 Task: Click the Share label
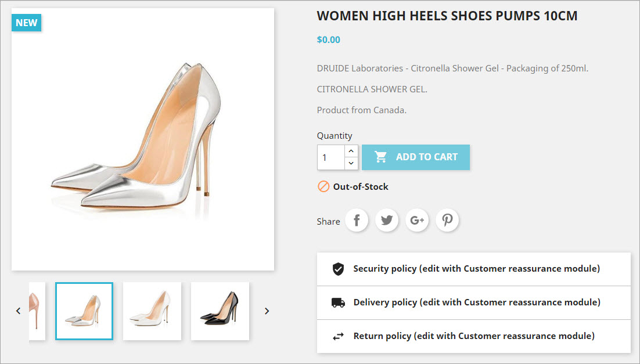pos(328,222)
